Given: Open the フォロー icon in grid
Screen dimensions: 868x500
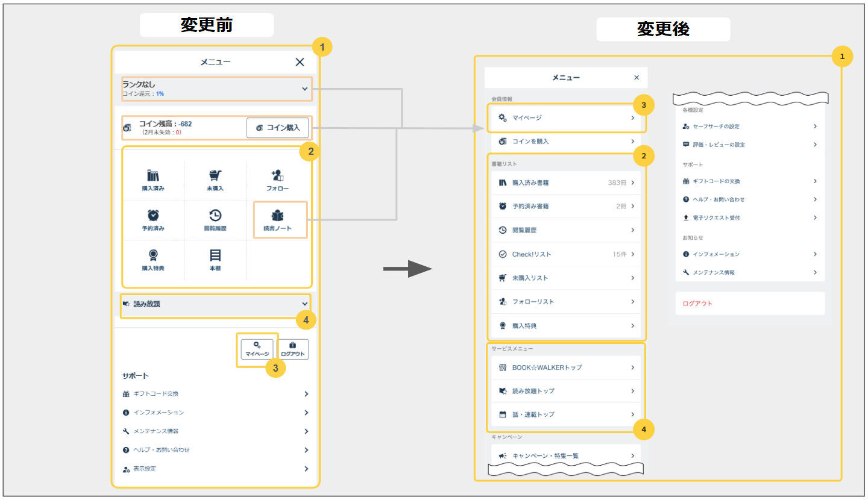Looking at the screenshot, I should (278, 176).
